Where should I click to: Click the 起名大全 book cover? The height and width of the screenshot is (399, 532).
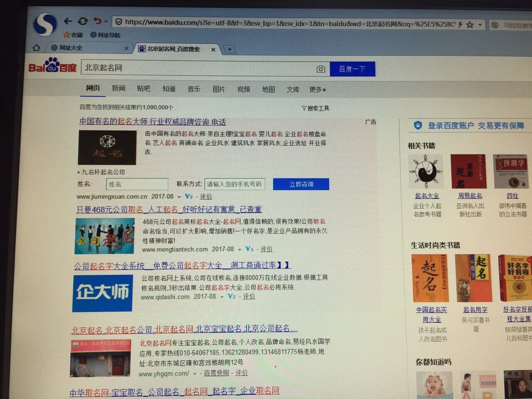[x=426, y=171]
